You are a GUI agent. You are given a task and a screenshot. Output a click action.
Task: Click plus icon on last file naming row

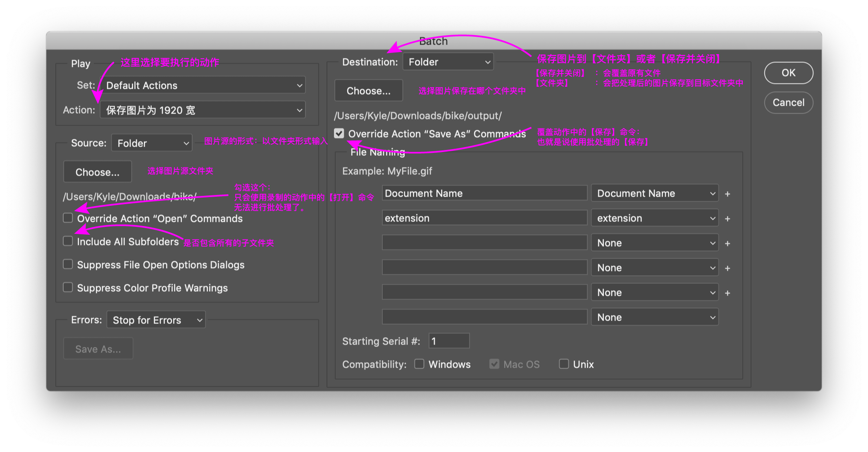(727, 317)
